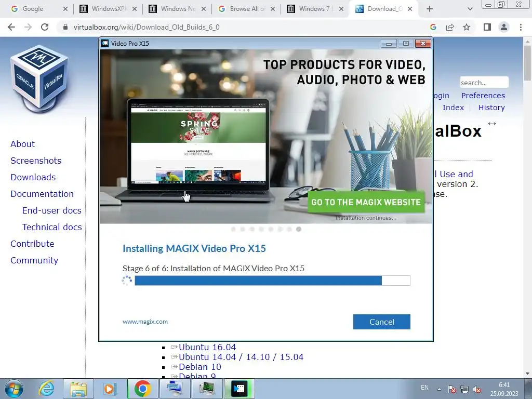Open the on-screen keyboard taskbar icon
This screenshot has width=532, height=399.
[x=175, y=389]
